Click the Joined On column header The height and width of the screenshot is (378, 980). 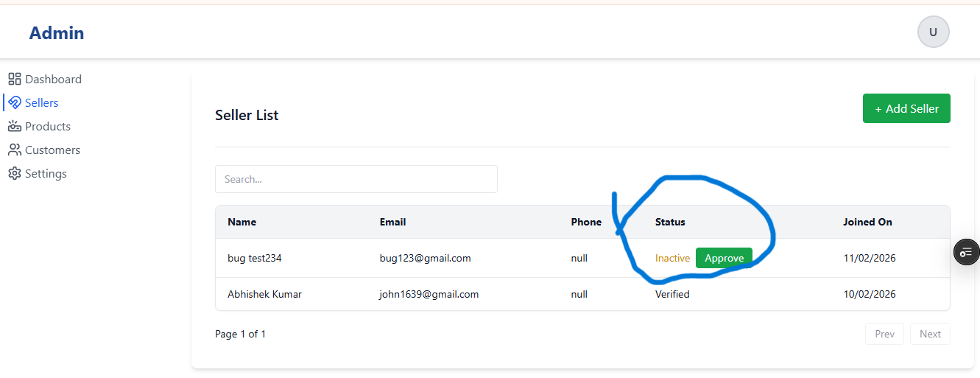point(867,222)
